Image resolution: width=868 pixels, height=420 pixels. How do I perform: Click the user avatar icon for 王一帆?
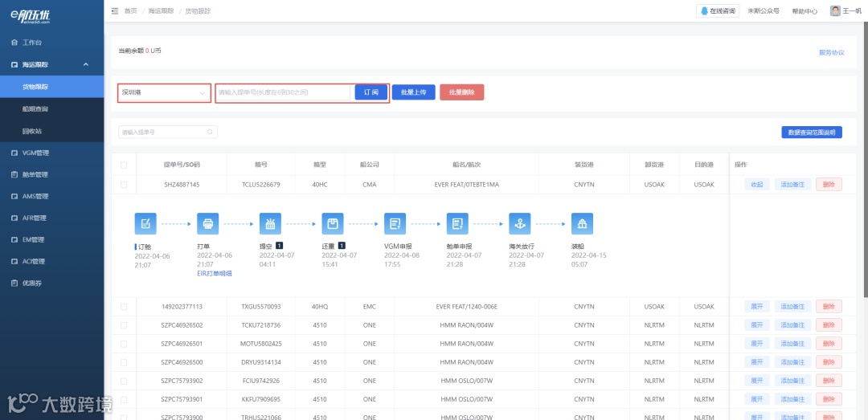[x=835, y=10]
